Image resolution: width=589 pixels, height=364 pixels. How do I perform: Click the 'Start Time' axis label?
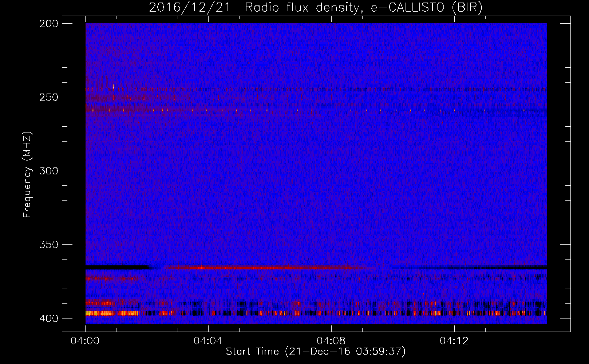click(x=316, y=352)
